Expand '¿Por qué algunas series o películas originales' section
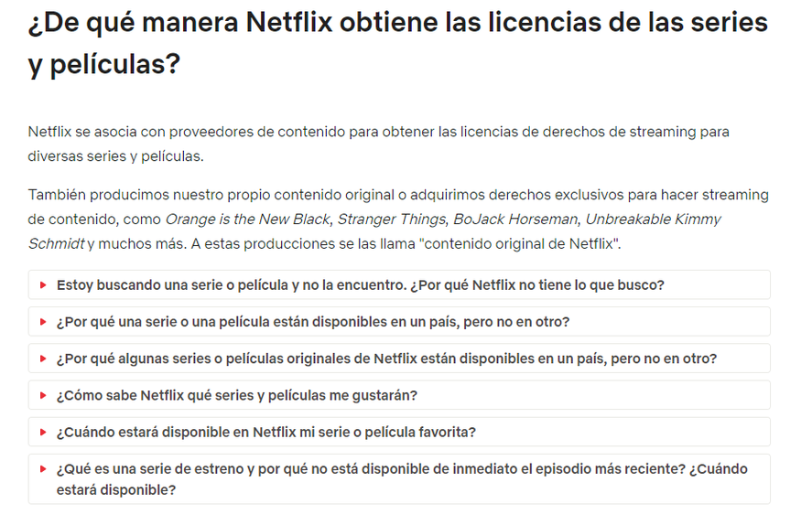The image size is (812, 514). point(399,359)
